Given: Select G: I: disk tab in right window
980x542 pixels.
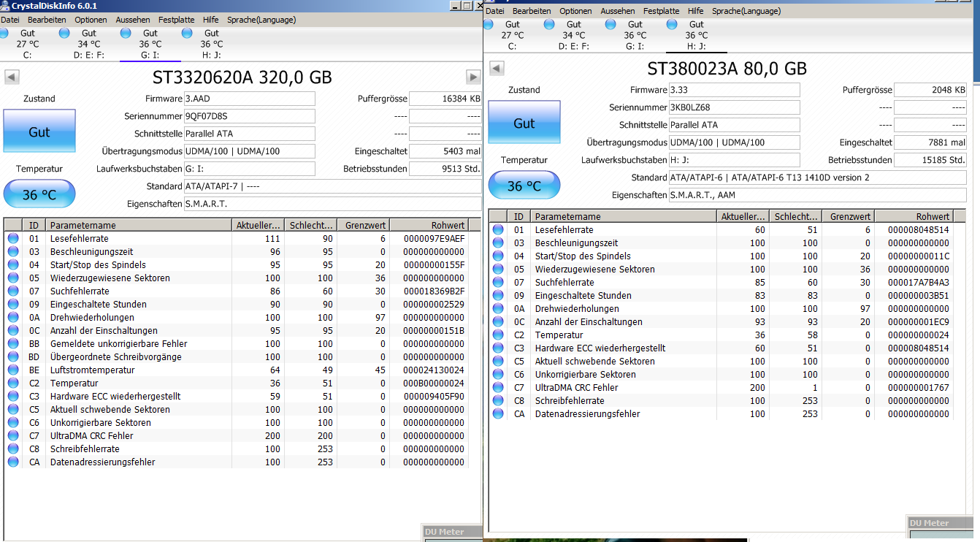Looking at the screenshot, I should click(x=635, y=35).
